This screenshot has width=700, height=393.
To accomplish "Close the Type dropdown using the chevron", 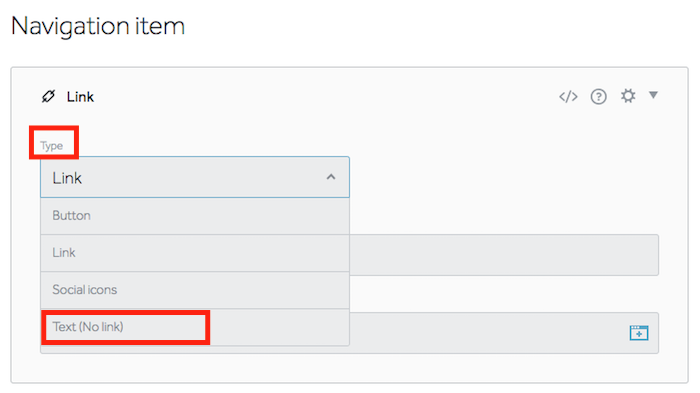I will [x=331, y=177].
